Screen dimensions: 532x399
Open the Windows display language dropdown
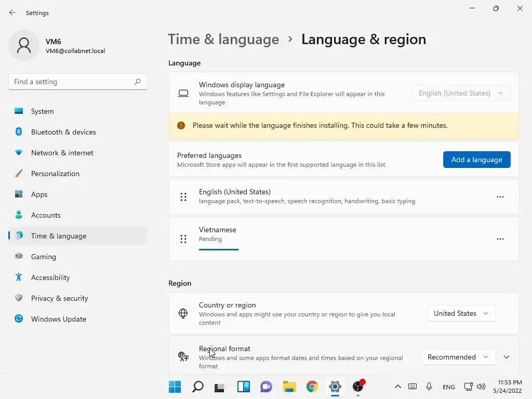pyautogui.click(x=461, y=94)
